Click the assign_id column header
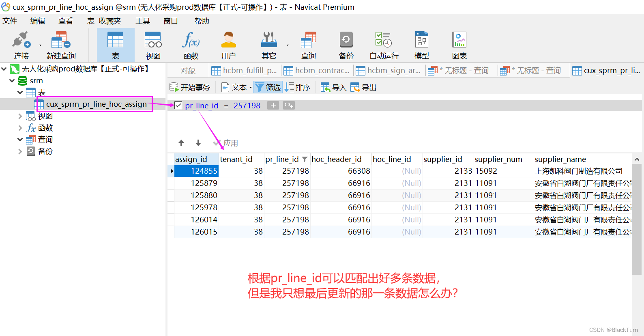The width and height of the screenshot is (644, 336). coord(196,159)
